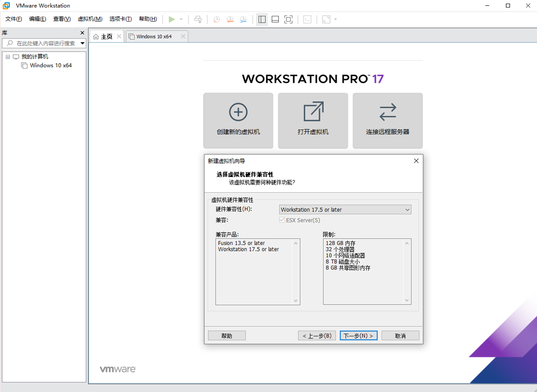
Task: Power on the virtual machine
Action: click(x=172, y=19)
